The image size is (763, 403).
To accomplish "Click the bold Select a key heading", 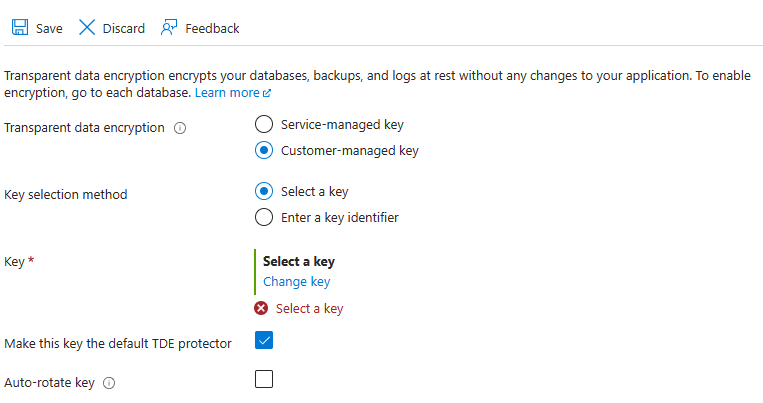I will click(x=298, y=262).
